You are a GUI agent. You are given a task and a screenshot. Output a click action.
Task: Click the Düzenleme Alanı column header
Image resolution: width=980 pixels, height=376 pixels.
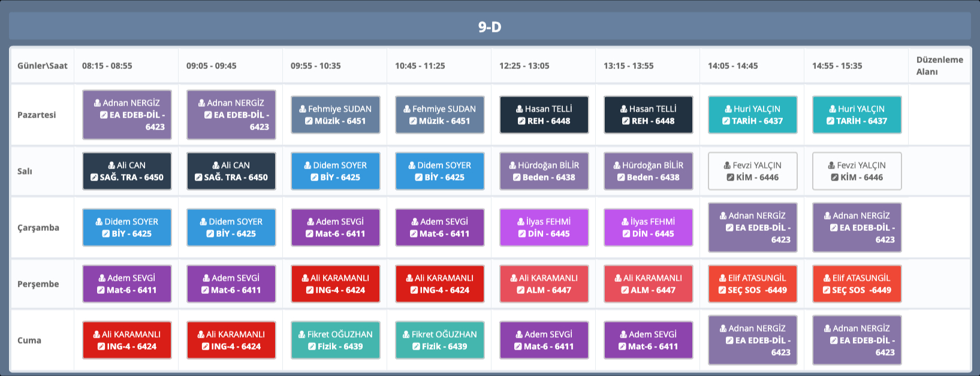[939, 65]
